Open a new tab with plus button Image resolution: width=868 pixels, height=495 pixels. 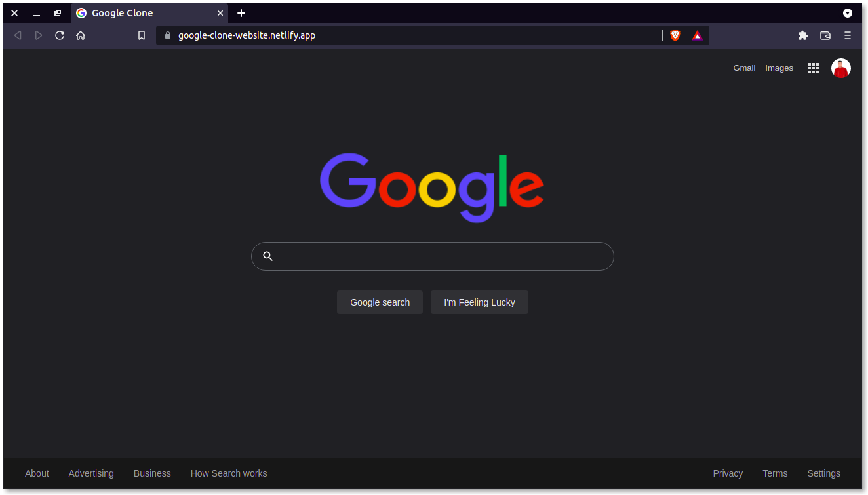pyautogui.click(x=241, y=13)
